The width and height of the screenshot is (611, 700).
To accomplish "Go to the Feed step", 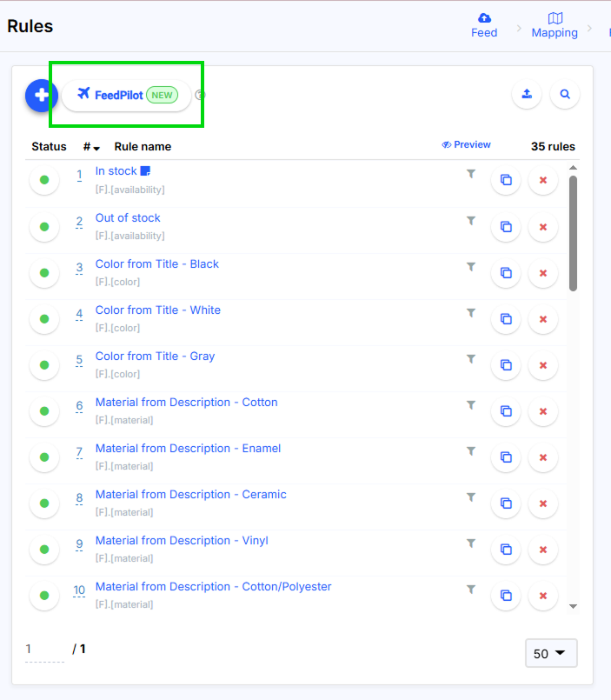I will tap(484, 25).
